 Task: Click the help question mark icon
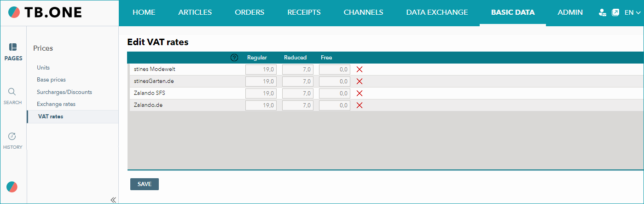[234, 58]
